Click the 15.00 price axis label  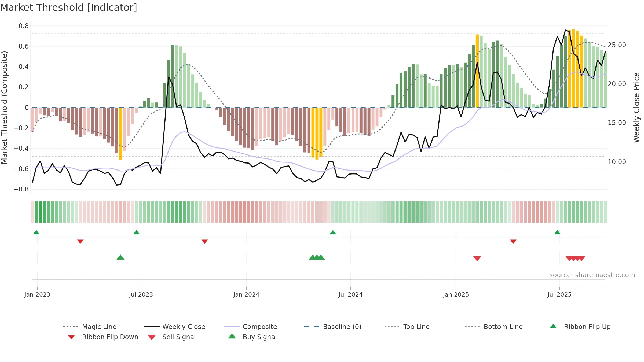(617, 123)
